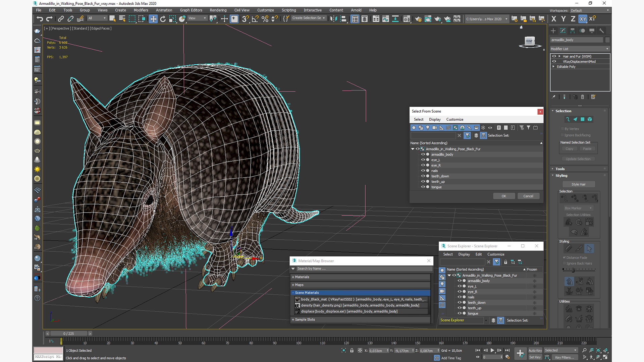This screenshot has width=644, height=362.
Task: Click the Redo arrow in main toolbar
Action: [49, 19]
